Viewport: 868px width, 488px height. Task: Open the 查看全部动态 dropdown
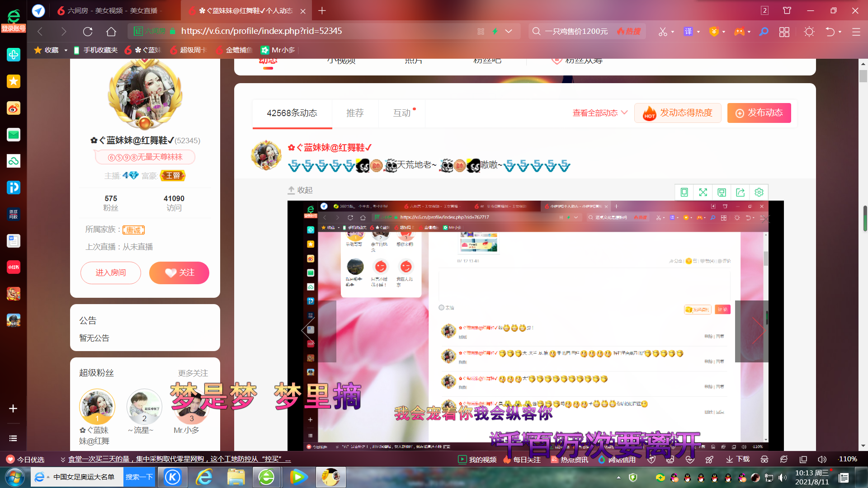600,113
